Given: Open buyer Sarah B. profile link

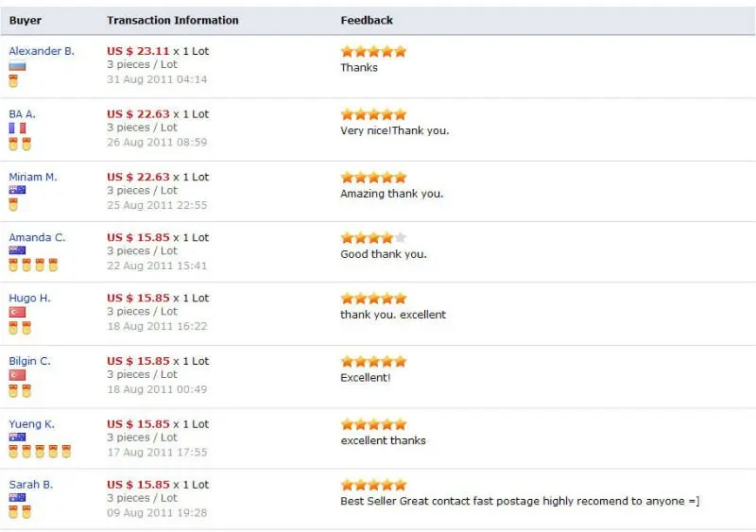Looking at the screenshot, I should [31, 485].
